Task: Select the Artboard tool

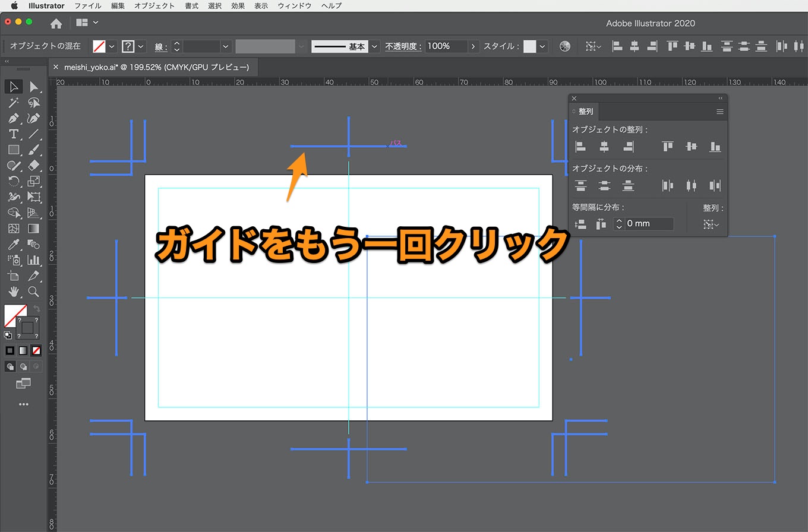Action: (14, 276)
